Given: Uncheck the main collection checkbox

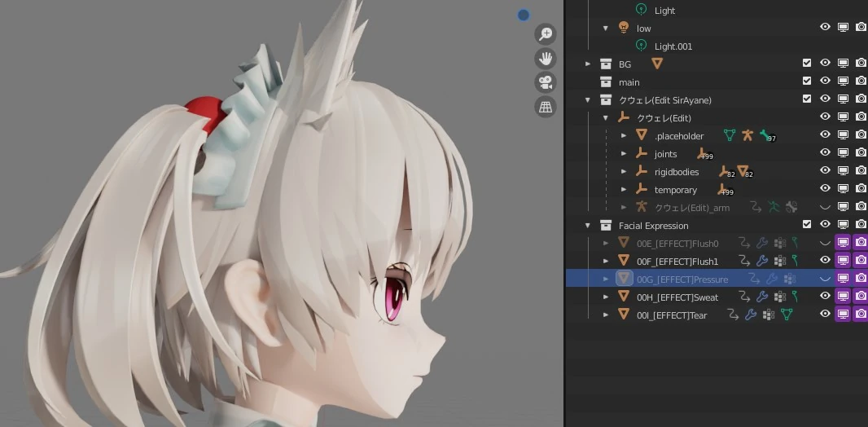Looking at the screenshot, I should [807, 81].
